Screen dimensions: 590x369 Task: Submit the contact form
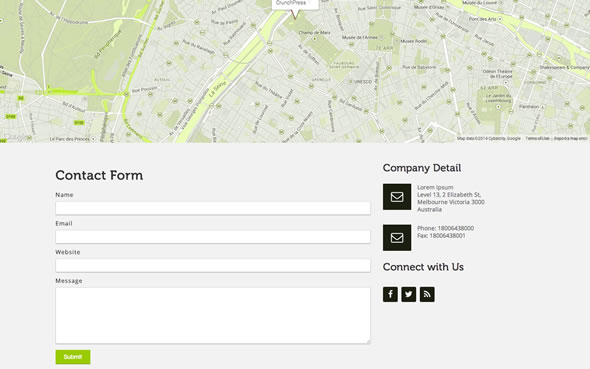(x=73, y=357)
